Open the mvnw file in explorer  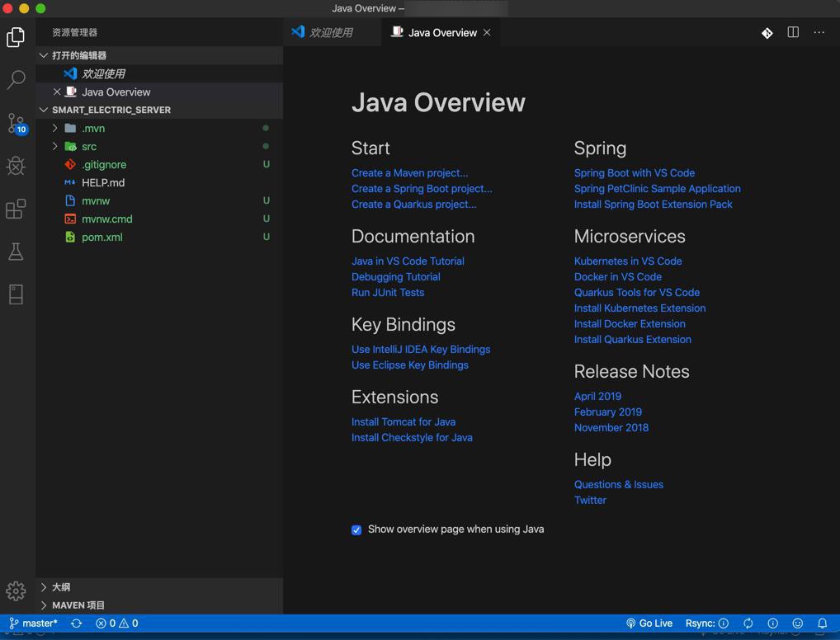coord(159,200)
